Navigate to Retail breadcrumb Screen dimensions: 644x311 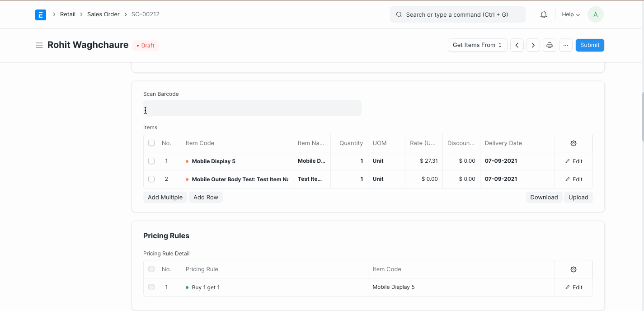[68, 14]
